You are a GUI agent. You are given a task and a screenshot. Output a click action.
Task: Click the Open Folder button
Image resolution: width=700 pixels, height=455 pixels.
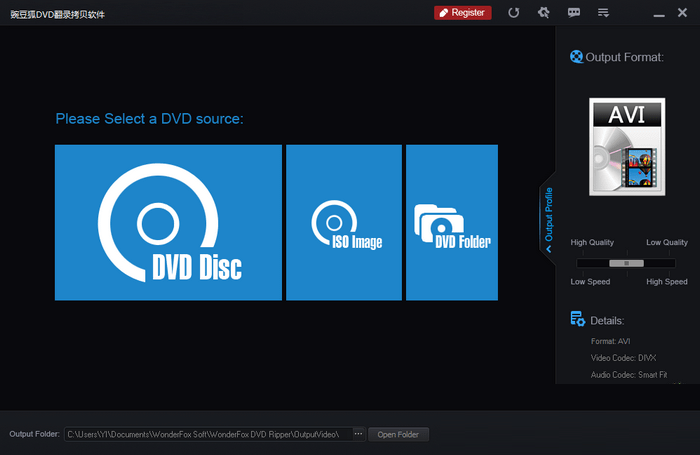point(399,434)
